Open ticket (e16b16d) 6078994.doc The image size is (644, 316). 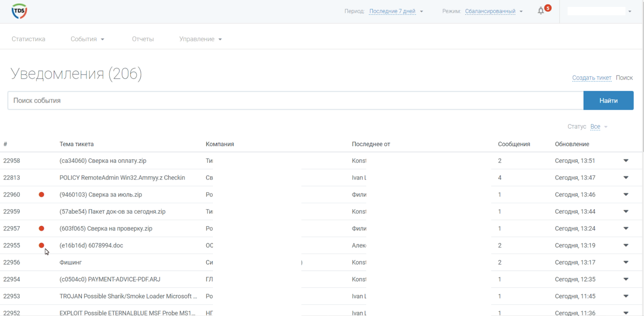click(91, 245)
